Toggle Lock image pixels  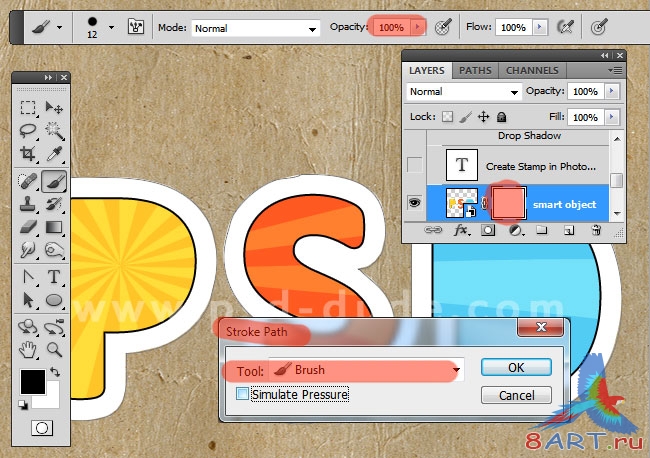[x=466, y=117]
